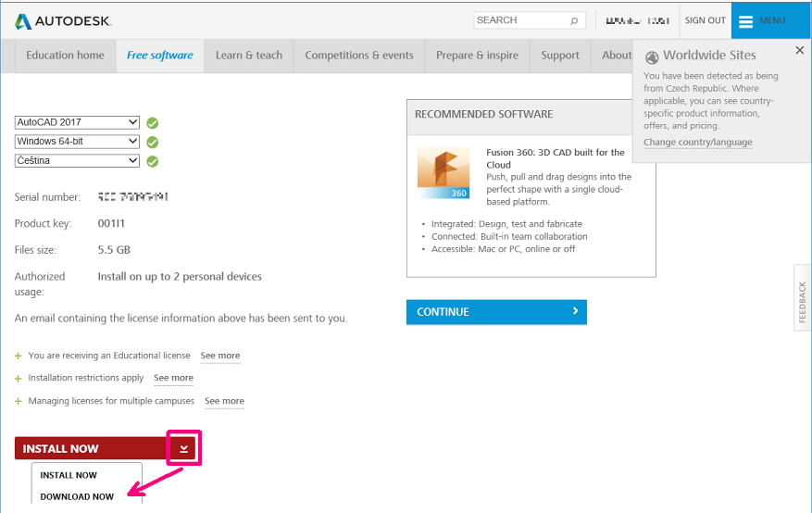Click the blurred serial number value

pos(133,197)
